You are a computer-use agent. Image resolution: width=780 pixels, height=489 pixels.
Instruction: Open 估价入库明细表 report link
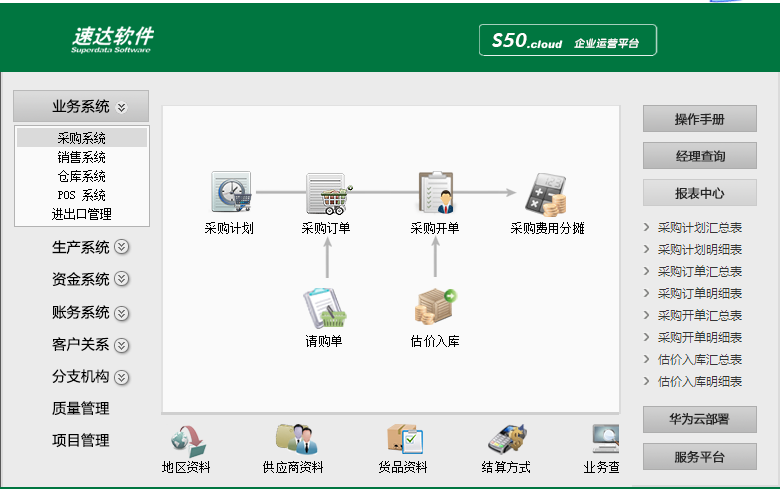pyautogui.click(x=700, y=382)
